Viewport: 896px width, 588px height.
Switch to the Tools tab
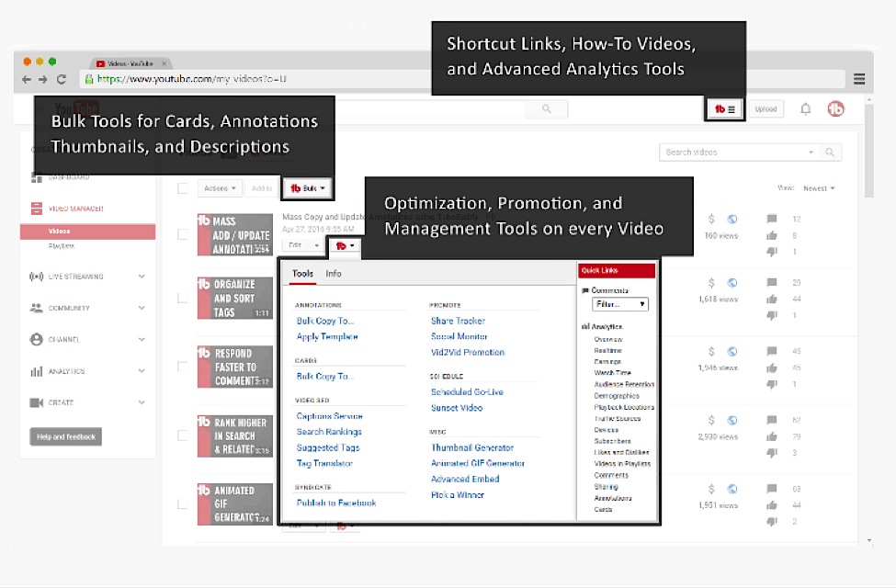click(302, 274)
